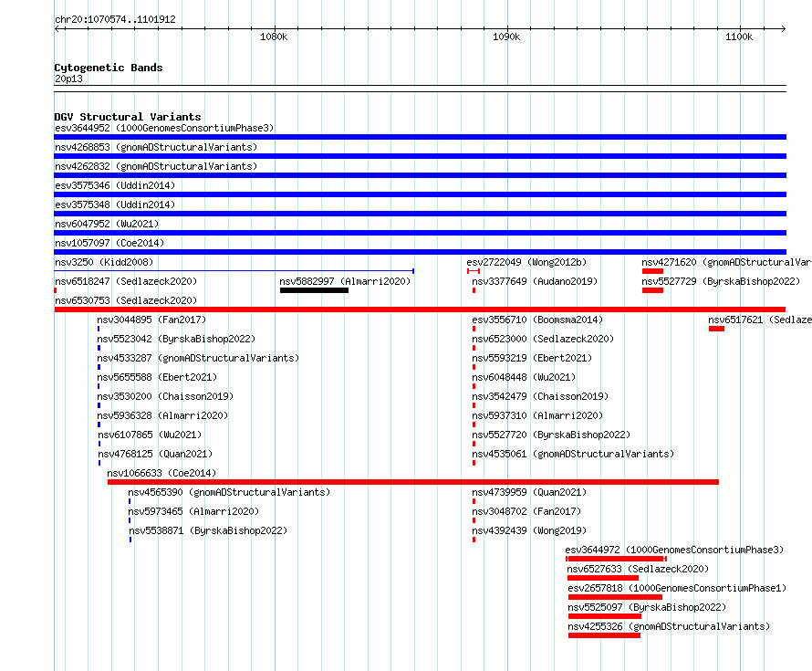Click nsv4739959 (Quan2021) label
This screenshot has height=671, width=812.
[x=529, y=492]
